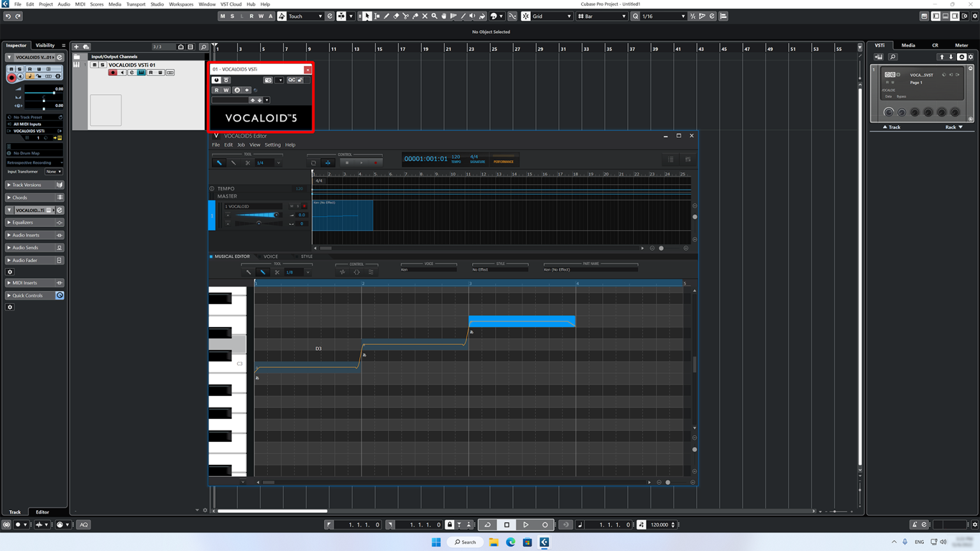Open the Control Parameter panel in Musical Editor
Viewport: 980px width, 551px height.
pyautogui.click(x=343, y=272)
